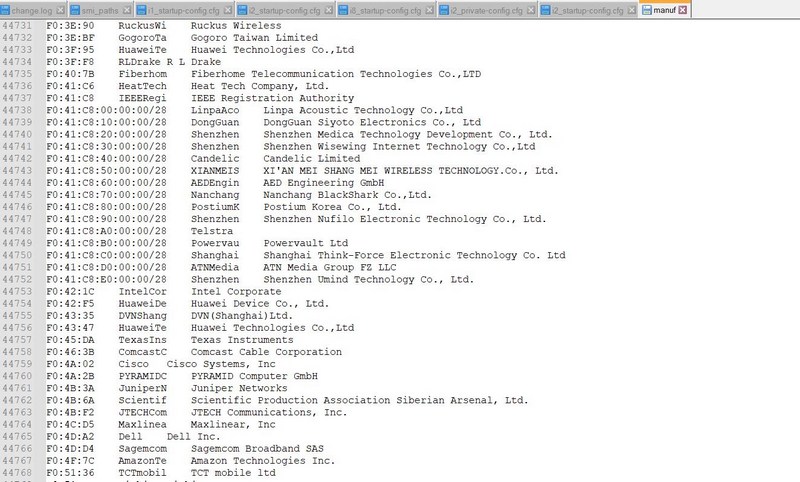Click 'Shenzhen Medica Technology Development Co., Ltd.'
Screen dimensions: 800x482
point(408,134)
